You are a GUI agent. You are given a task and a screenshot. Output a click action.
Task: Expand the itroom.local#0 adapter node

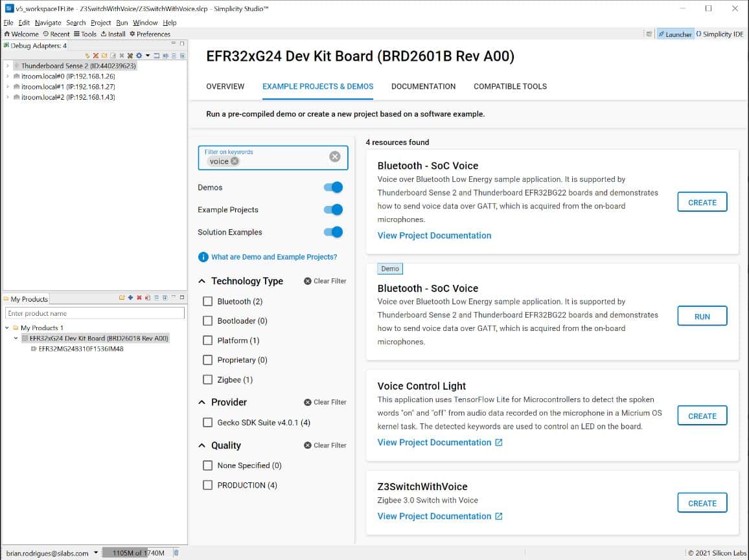pos(8,76)
